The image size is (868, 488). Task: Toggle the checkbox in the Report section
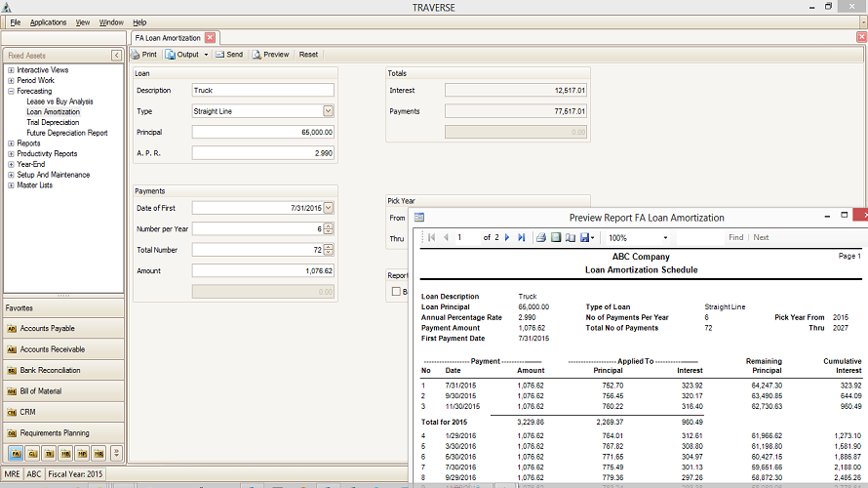tap(396, 291)
